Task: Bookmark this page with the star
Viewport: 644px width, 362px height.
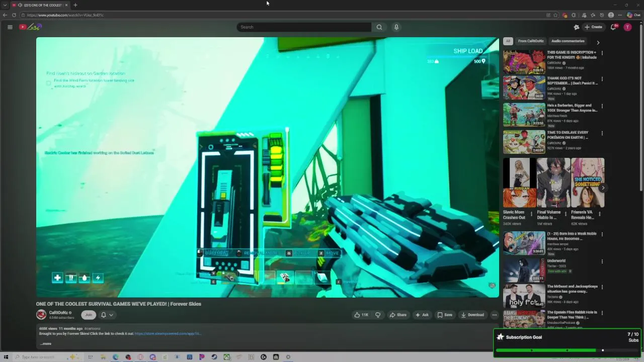Action: [555, 15]
